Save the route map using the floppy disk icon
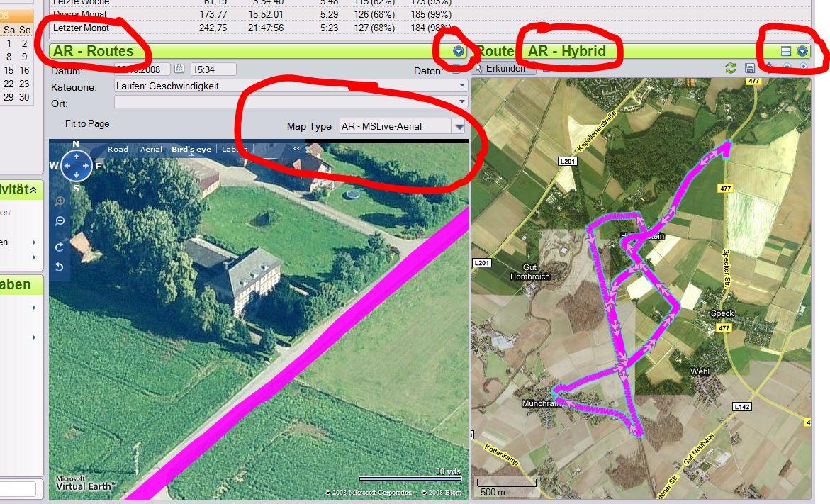 pos(749,68)
